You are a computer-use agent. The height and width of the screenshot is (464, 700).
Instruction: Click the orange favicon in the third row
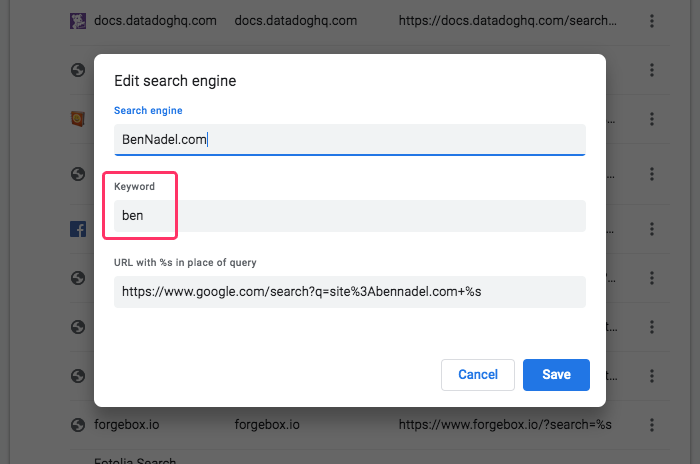77,119
